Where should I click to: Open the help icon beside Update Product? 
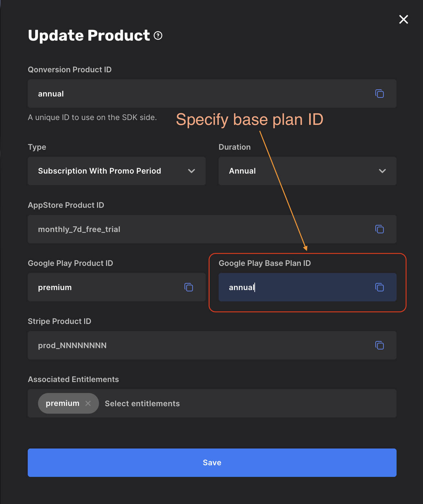(x=158, y=35)
